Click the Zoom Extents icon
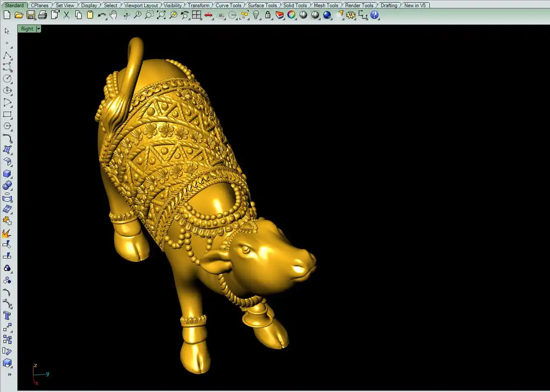 pyautogui.click(x=161, y=15)
